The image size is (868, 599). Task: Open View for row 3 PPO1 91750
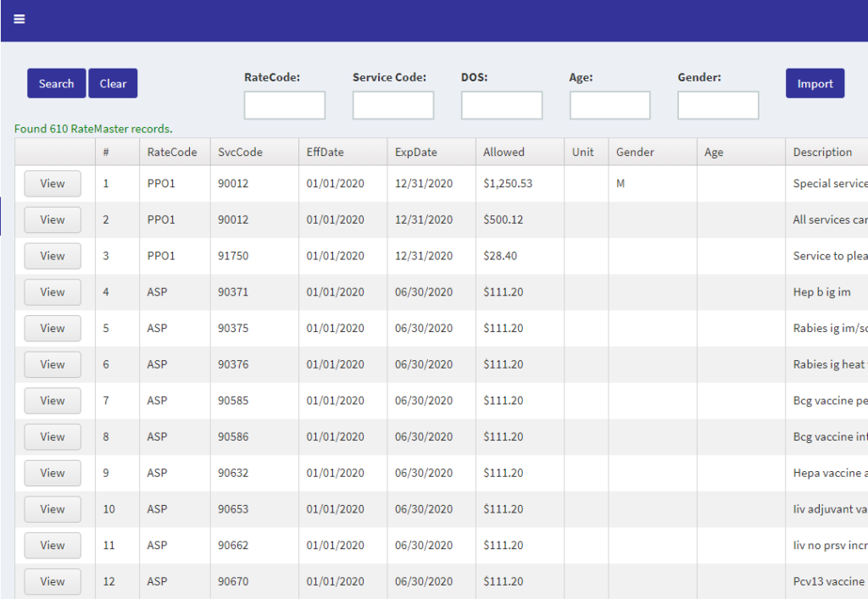coord(53,256)
